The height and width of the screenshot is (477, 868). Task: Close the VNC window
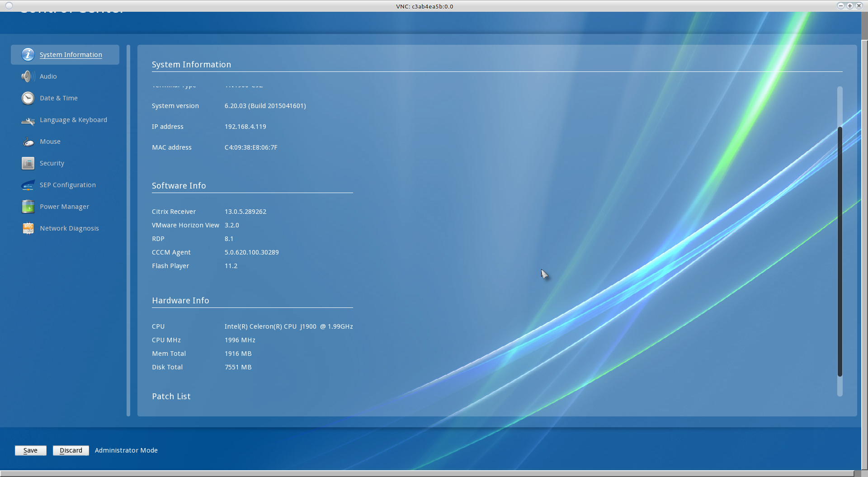pyautogui.click(x=859, y=6)
